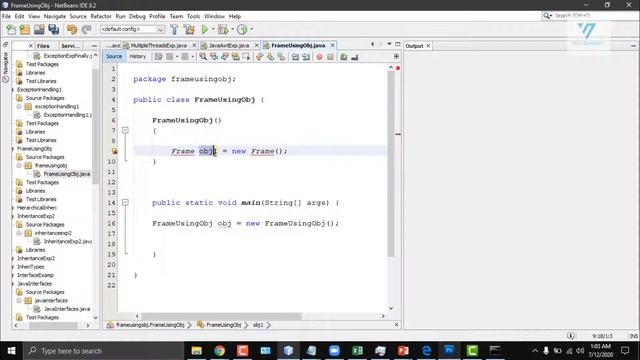Start debugging the project
Viewport: 640px width, 360px height.
(x=223, y=29)
